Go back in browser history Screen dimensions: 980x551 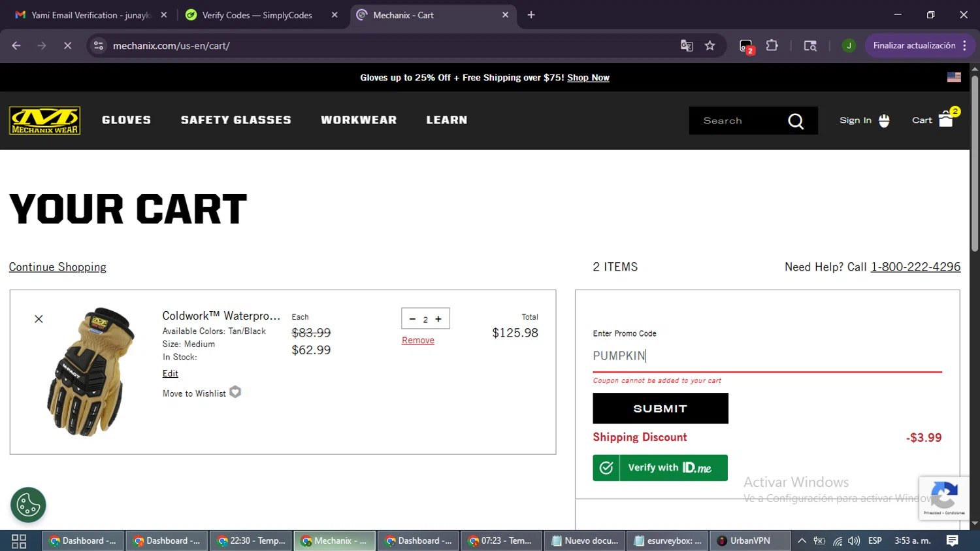(16, 46)
